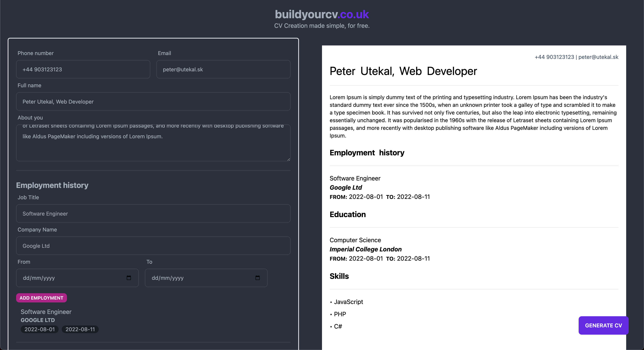
Task: Click the About you label
Action: pyautogui.click(x=30, y=118)
